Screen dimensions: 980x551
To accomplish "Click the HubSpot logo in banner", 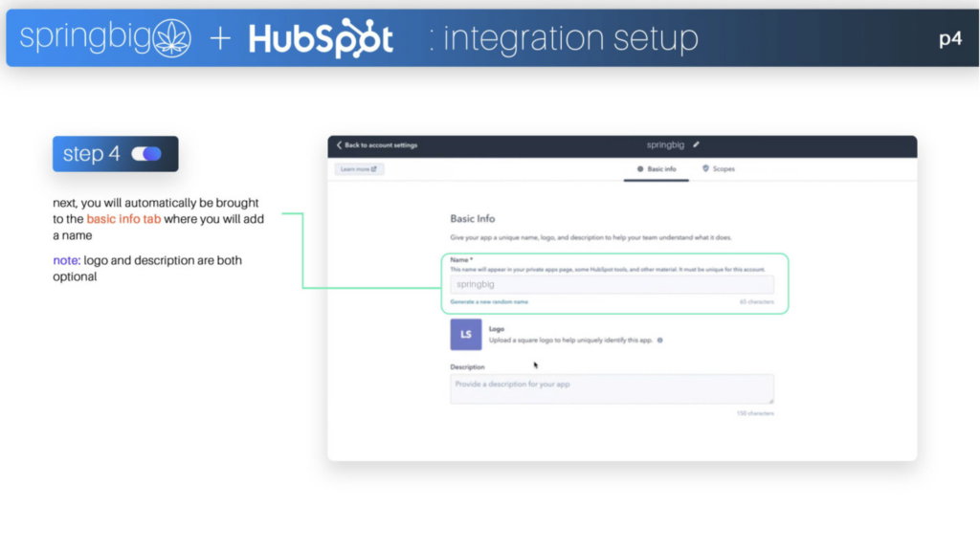I will (x=321, y=38).
